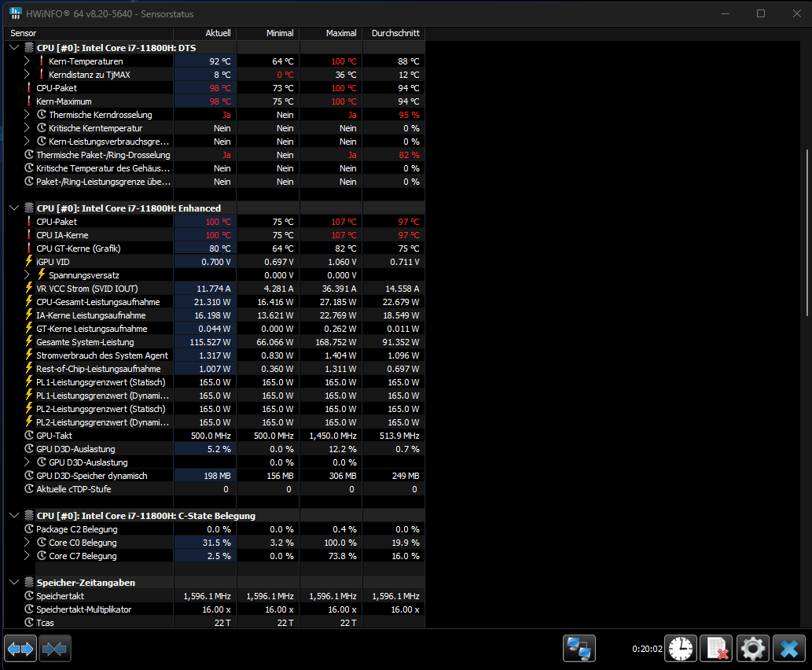The image size is (812, 670).
Task: Close sensors with the blue X button
Action: click(x=788, y=648)
